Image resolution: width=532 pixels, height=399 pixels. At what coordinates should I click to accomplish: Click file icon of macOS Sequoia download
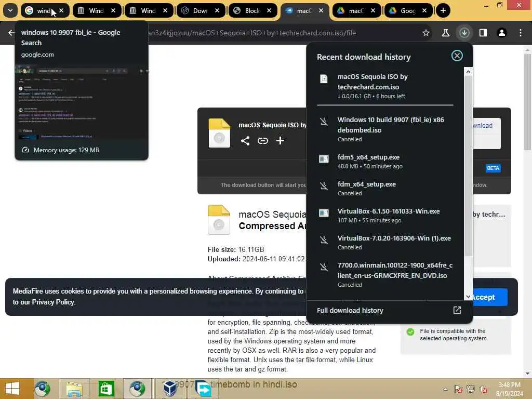pyautogui.click(x=324, y=79)
